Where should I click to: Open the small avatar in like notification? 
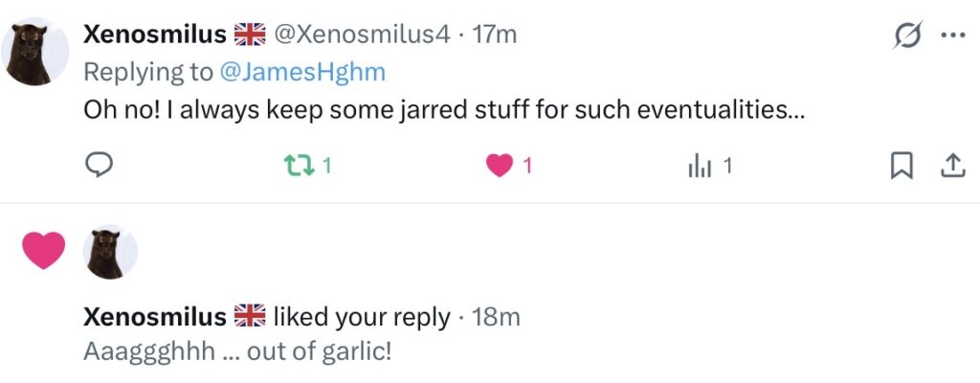(x=110, y=252)
